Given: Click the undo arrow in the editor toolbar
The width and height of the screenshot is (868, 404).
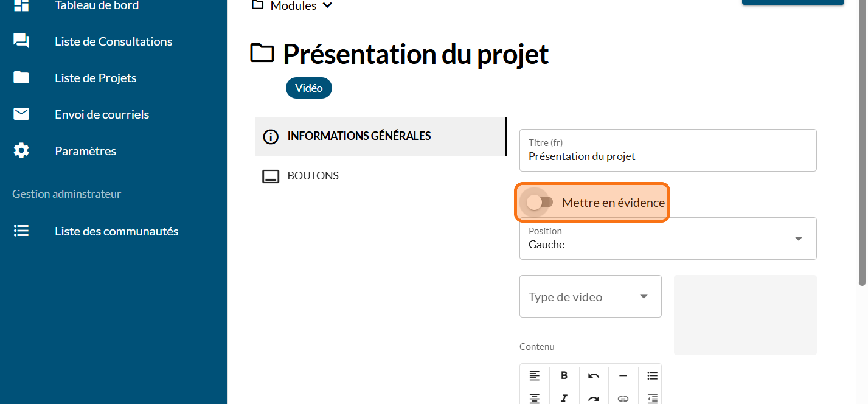Looking at the screenshot, I should [594, 375].
